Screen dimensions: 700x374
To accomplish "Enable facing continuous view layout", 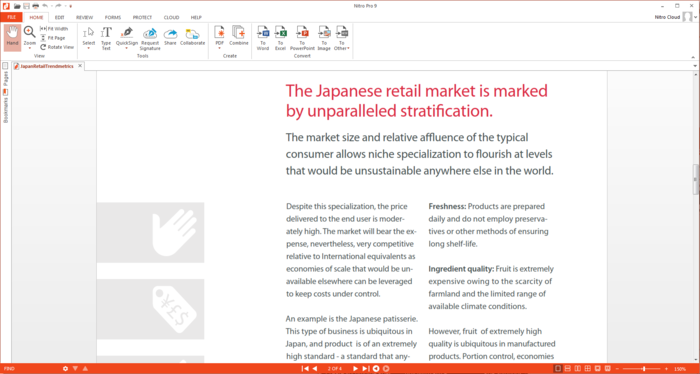I will click(588, 369).
